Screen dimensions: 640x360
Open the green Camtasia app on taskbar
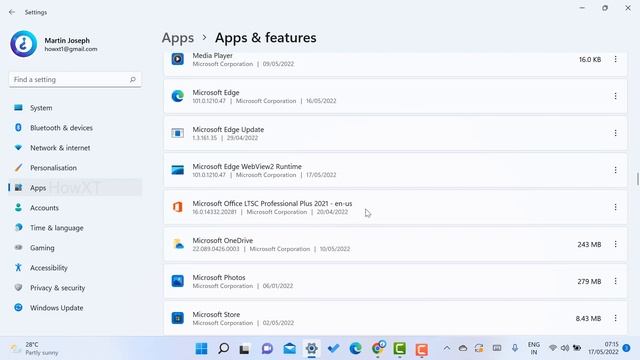pyautogui.click(x=400, y=349)
